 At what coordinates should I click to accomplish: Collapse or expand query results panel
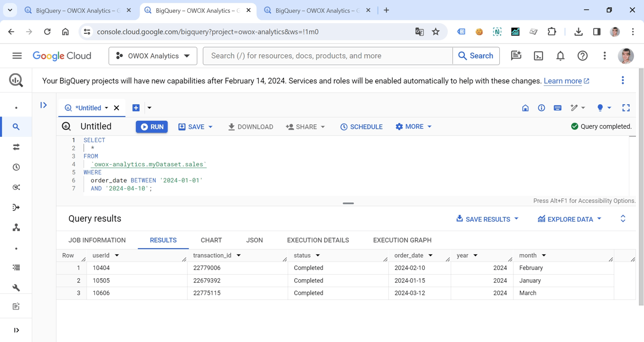tap(623, 218)
